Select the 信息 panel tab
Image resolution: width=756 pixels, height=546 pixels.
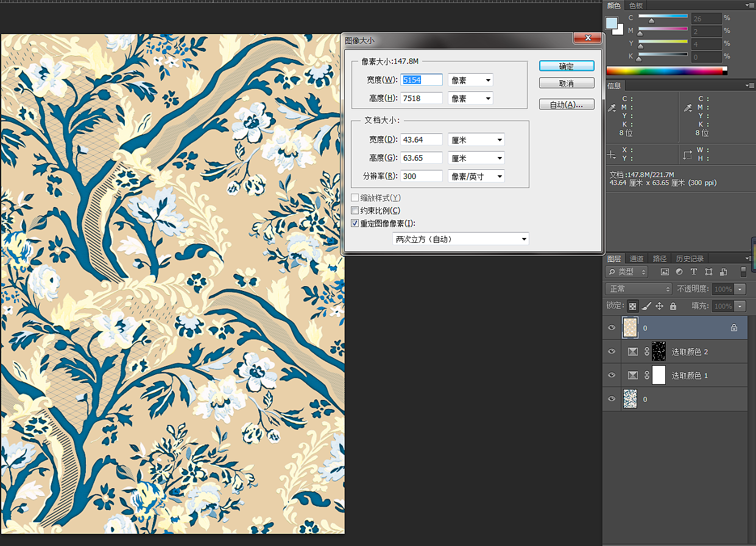pos(614,86)
